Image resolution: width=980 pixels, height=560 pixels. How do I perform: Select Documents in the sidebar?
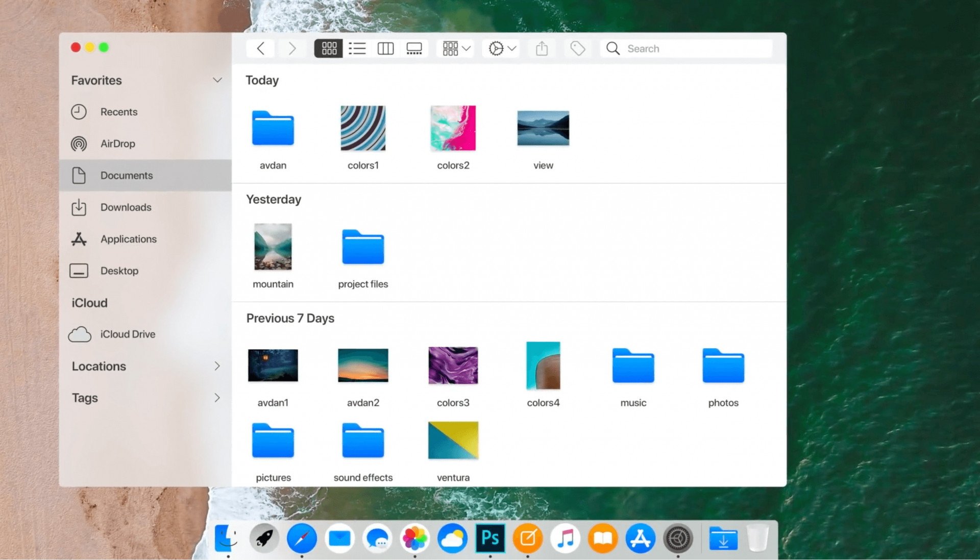(145, 175)
